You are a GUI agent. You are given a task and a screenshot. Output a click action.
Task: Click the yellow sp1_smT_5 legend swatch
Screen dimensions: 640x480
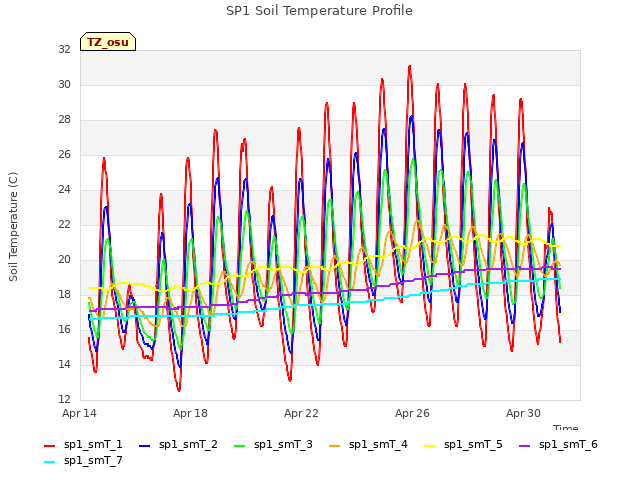point(429,446)
